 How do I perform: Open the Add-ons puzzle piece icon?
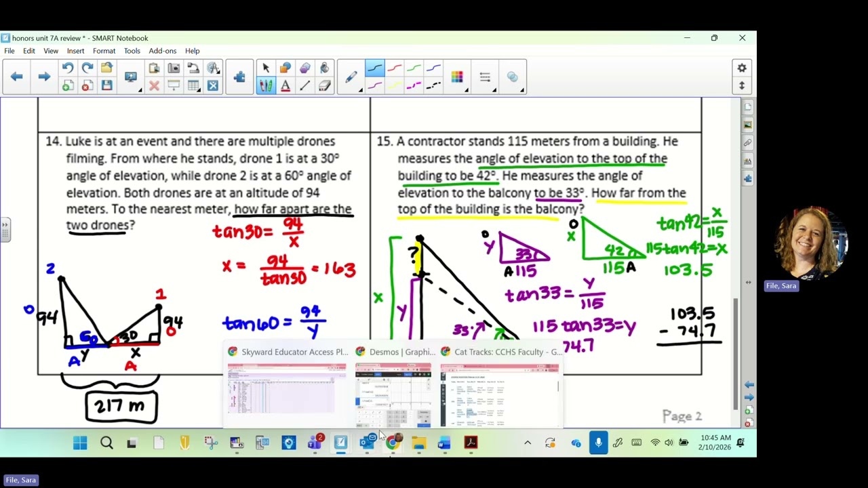coord(239,77)
